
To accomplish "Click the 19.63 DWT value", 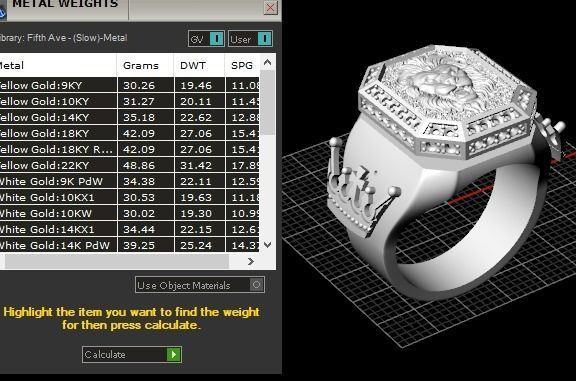I will click(196, 197).
